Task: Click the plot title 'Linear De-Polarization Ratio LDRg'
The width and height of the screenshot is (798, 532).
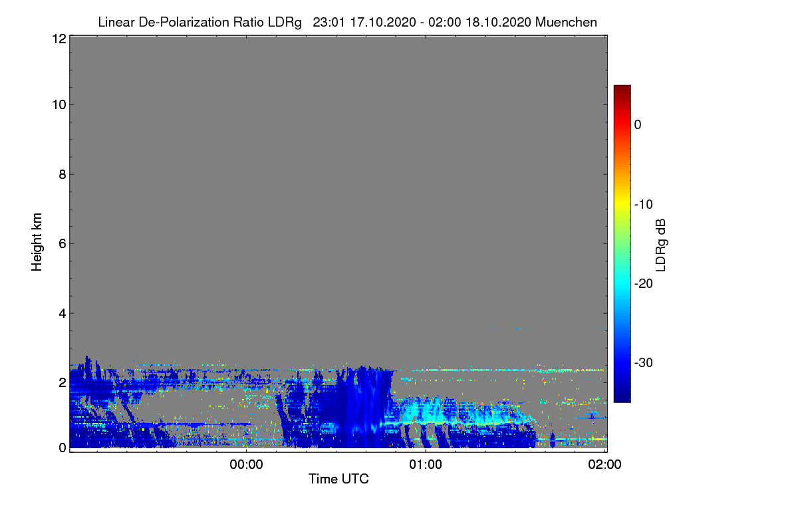Action: (x=199, y=22)
